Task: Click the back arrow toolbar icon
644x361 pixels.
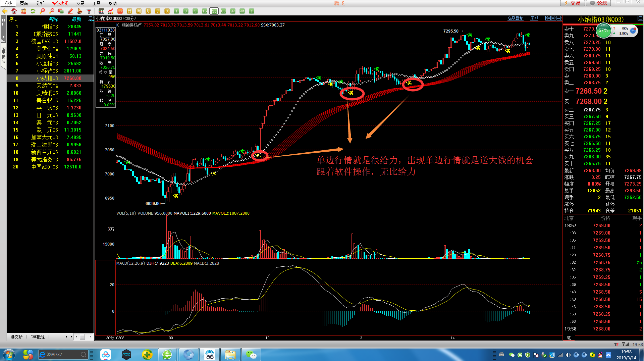Action: tap(5, 11)
